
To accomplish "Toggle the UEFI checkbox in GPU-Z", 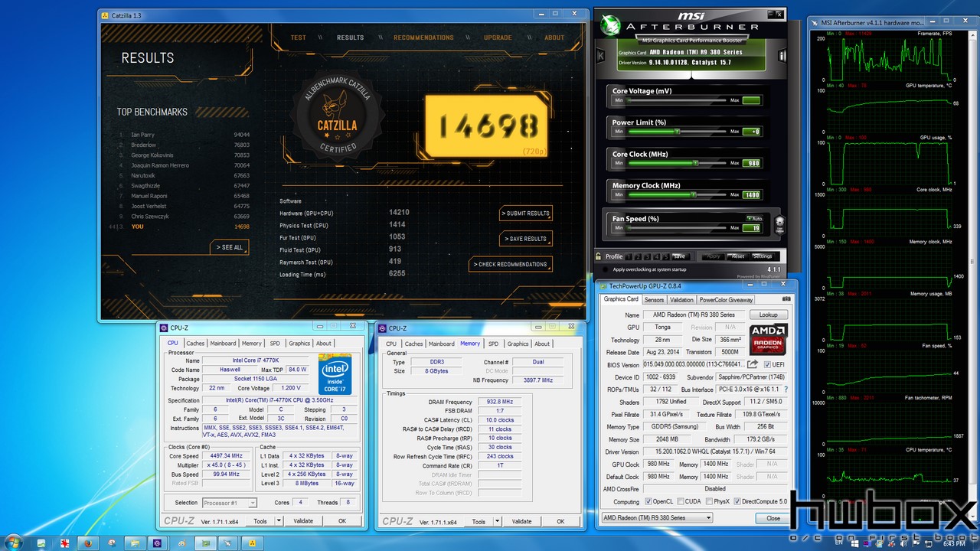I will tap(767, 364).
